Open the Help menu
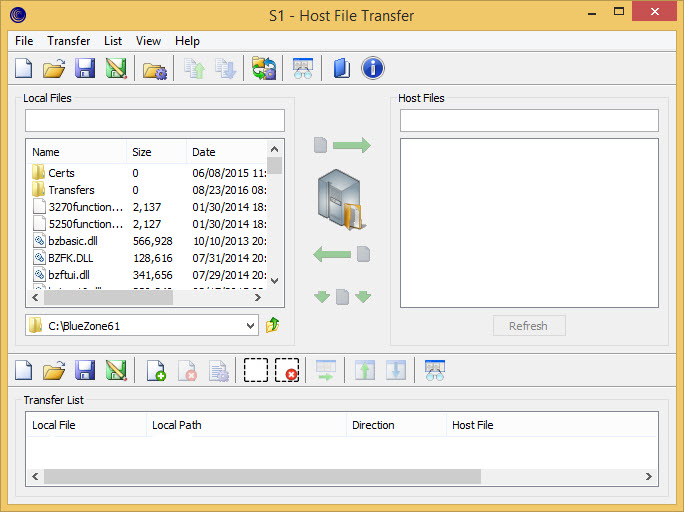684x512 pixels. tap(187, 41)
